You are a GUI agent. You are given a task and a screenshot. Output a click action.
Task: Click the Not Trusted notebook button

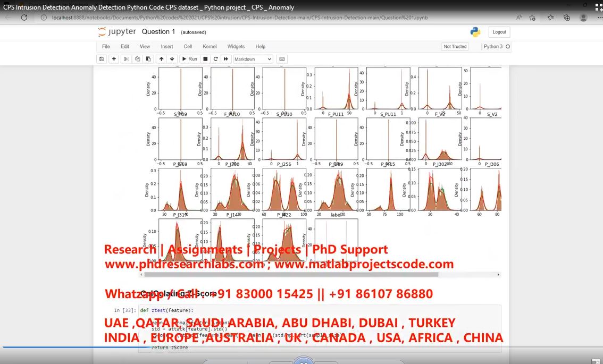(x=455, y=47)
